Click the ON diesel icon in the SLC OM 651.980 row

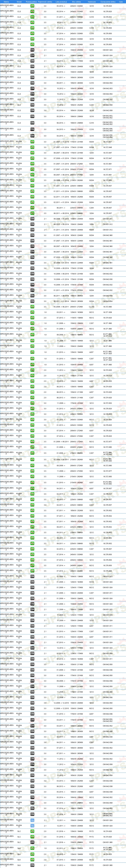click(x=32, y=842)
